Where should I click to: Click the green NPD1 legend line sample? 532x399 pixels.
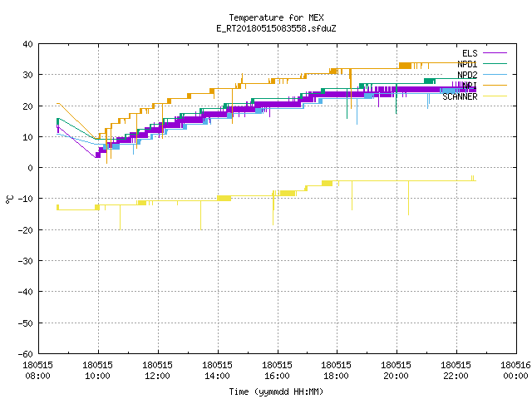pos(495,63)
